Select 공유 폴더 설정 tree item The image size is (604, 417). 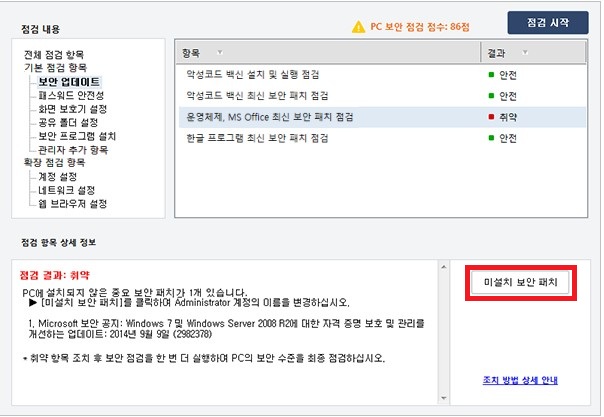68,122
